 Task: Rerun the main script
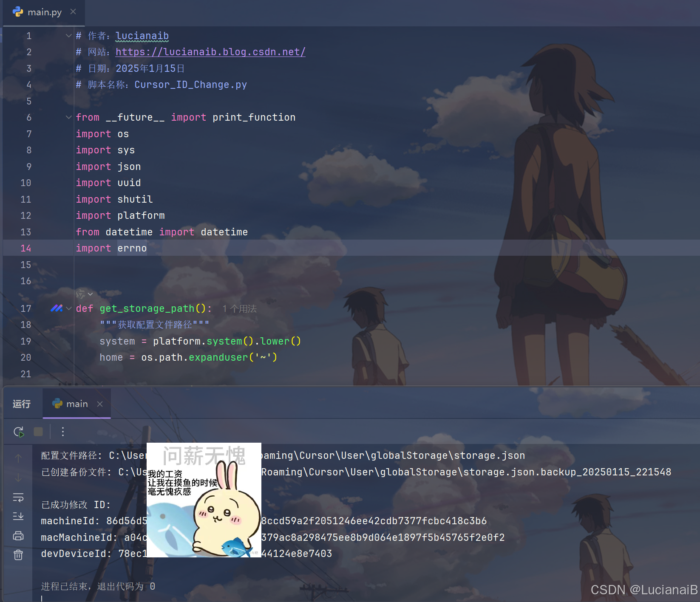pos(19,432)
